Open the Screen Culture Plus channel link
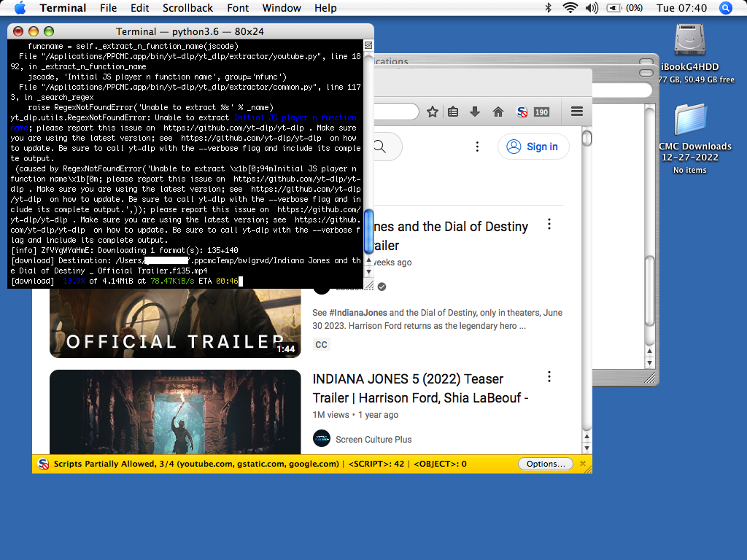 pos(373,440)
